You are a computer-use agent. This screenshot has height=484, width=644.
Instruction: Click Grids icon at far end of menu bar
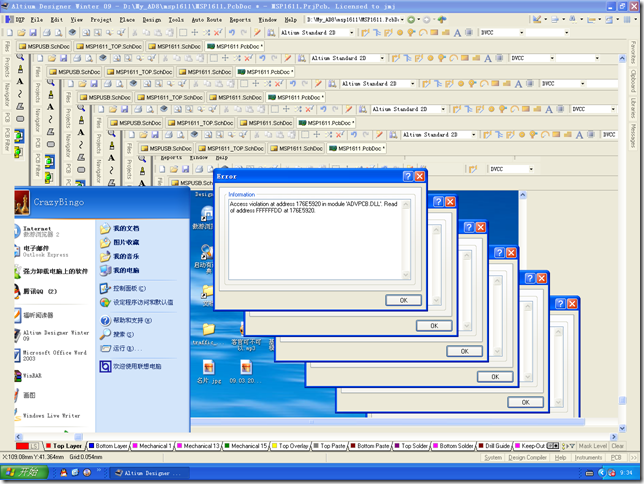point(627,19)
